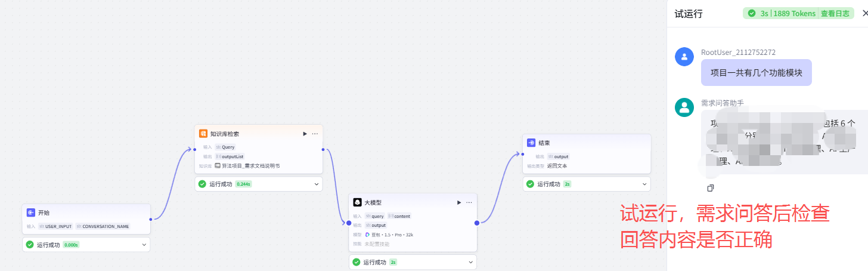Click the RootUser_2112752272 username
The width and height of the screenshot is (868, 271).
point(738,53)
